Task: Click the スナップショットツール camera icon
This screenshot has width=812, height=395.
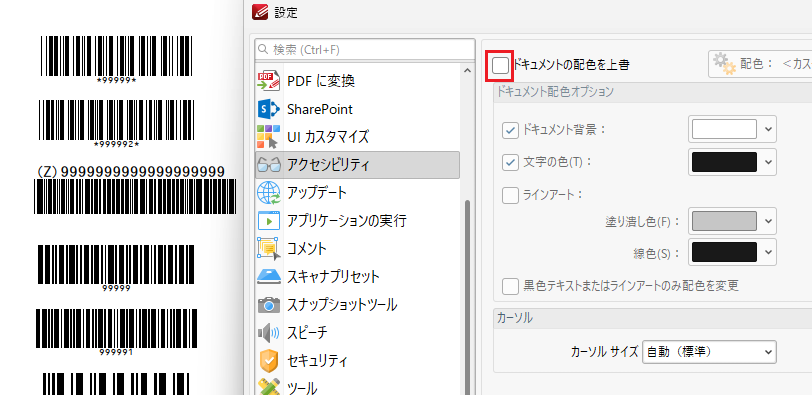Action: pyautogui.click(x=268, y=304)
